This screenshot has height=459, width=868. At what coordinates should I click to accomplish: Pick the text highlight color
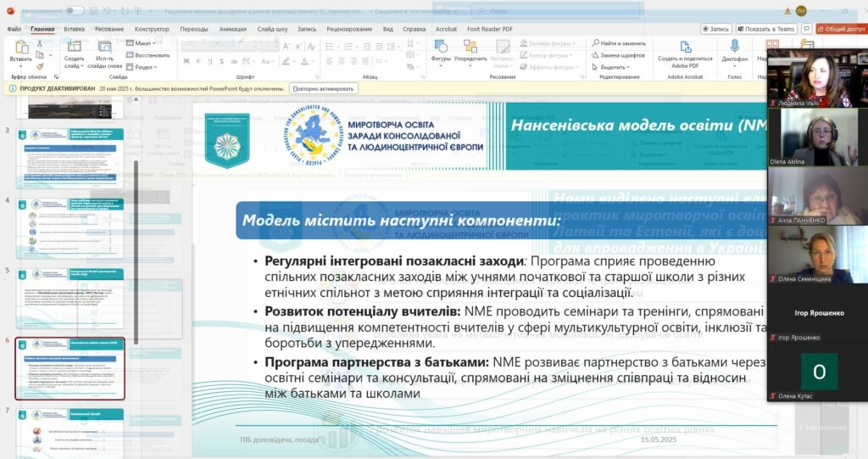(x=287, y=61)
